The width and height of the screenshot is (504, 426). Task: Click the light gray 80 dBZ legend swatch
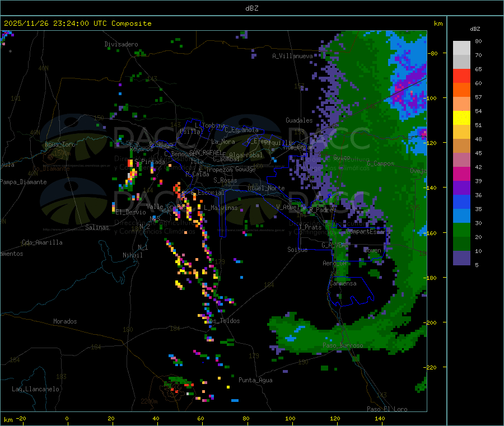(x=461, y=48)
